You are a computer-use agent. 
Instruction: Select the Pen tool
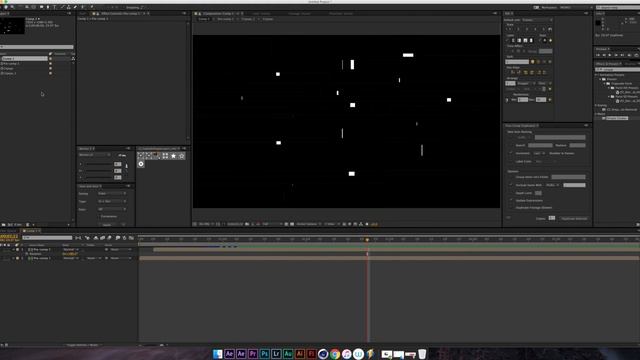click(48, 7)
